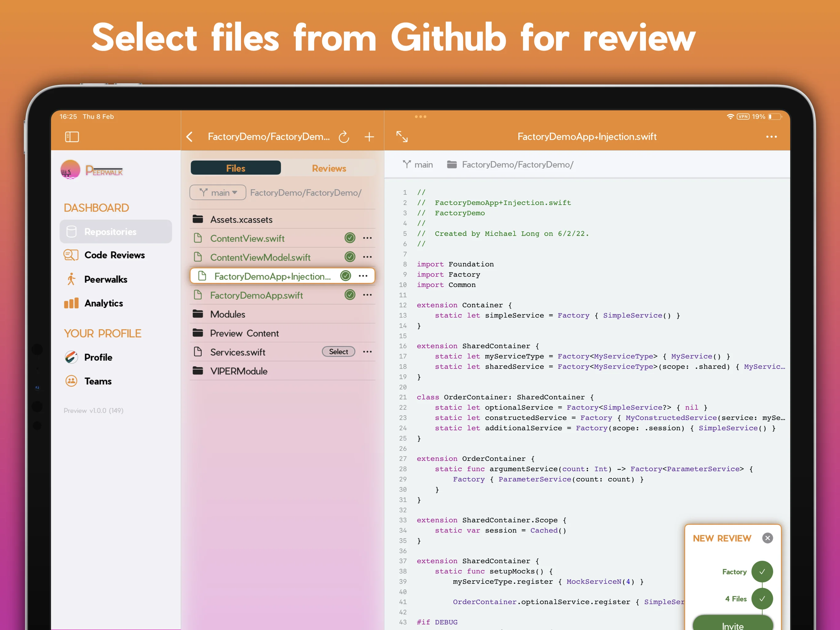Open Analytics dashboard item
This screenshot has height=630, width=840.
94,303
